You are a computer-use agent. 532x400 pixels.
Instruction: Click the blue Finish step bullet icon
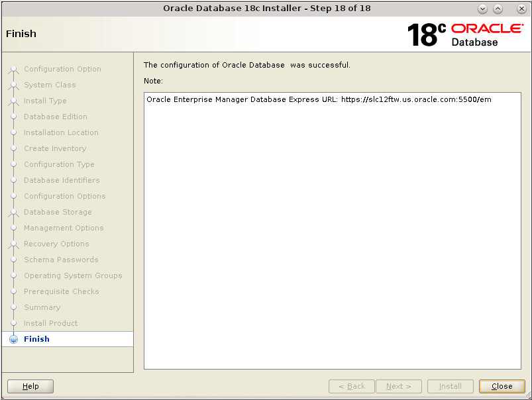13,339
